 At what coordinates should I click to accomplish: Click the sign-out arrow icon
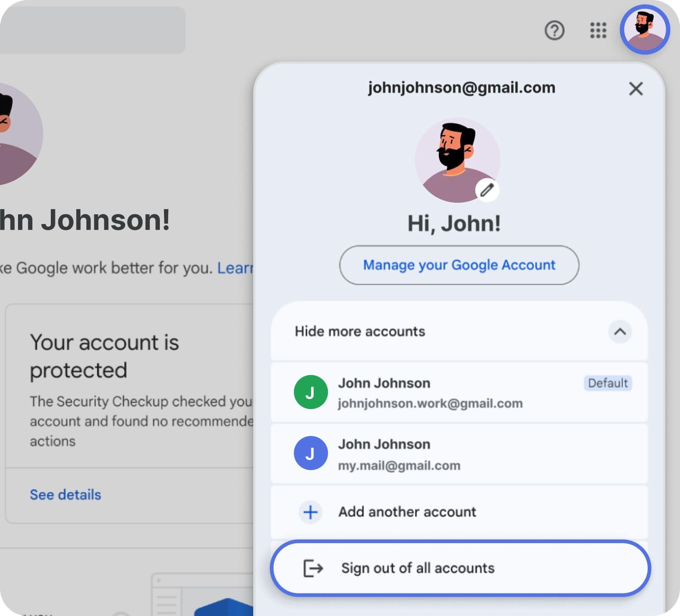[x=313, y=568]
